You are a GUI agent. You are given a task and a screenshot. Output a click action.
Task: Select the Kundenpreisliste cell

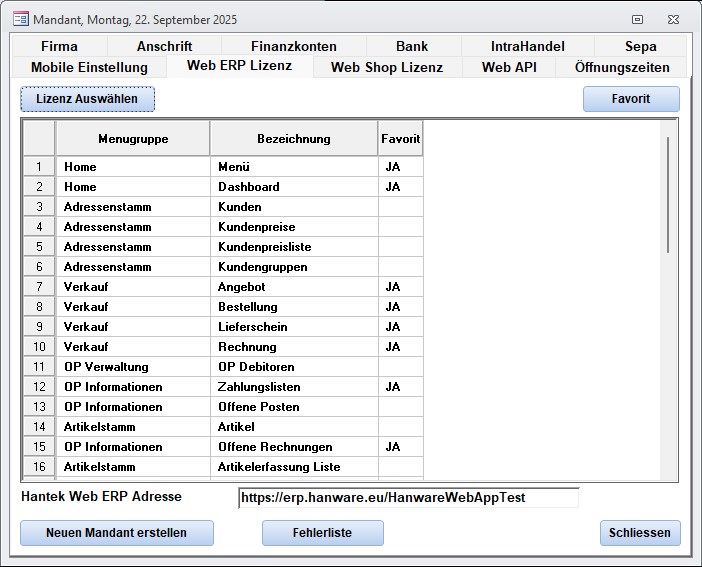click(x=293, y=247)
